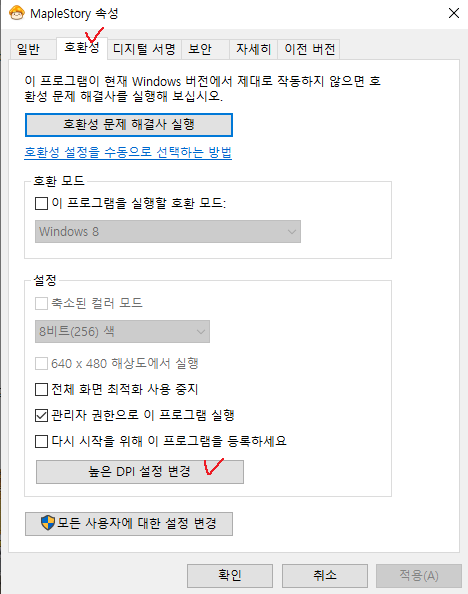Toggle 전체 화면 최적화 사용 중지 checkbox

tap(41, 389)
